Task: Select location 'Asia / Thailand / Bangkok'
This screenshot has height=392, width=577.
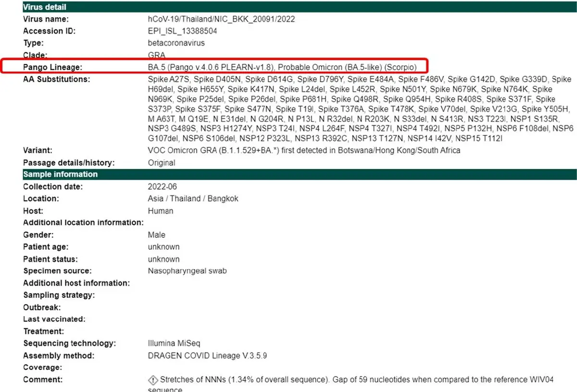Action: pos(193,198)
